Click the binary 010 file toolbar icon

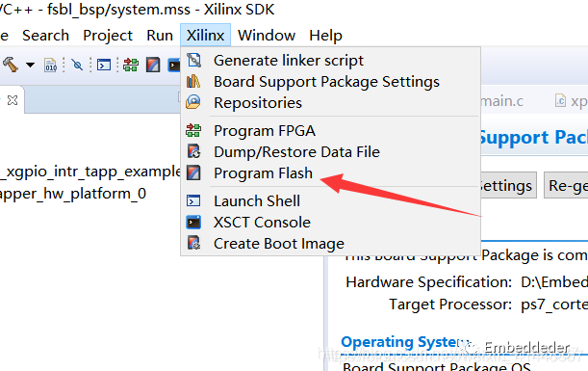point(50,65)
